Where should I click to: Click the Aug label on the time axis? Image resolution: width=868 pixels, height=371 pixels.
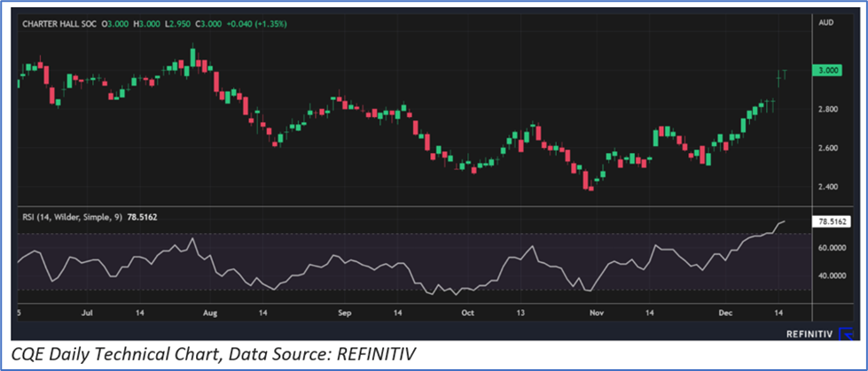[211, 313]
